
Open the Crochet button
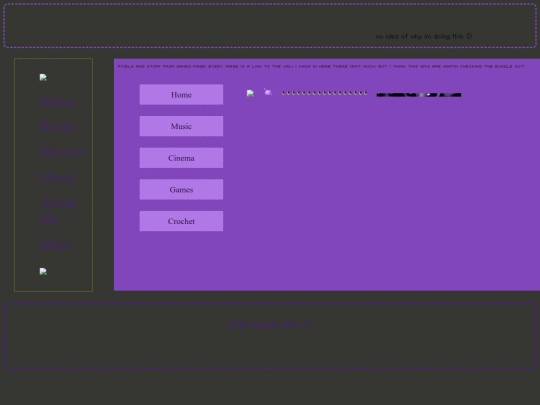pos(181,221)
